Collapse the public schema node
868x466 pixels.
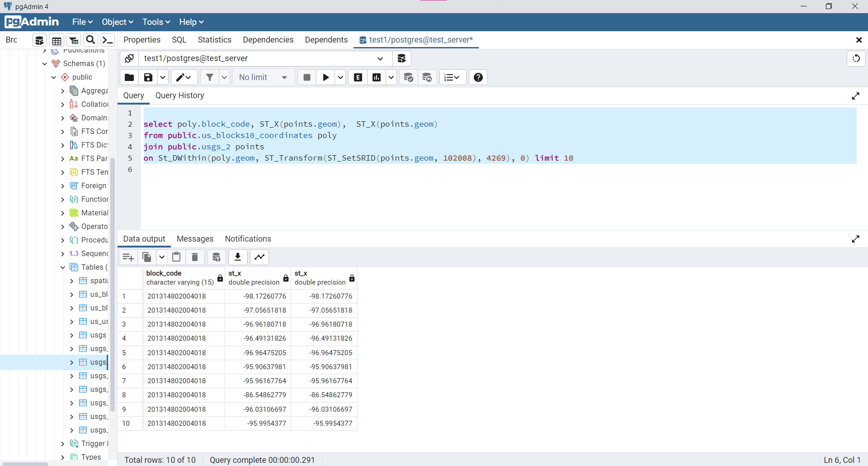point(54,77)
